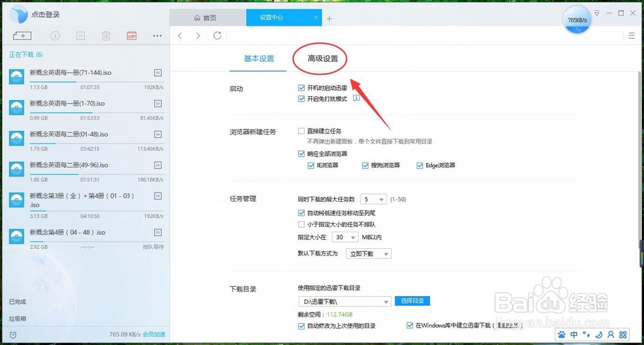Viewport: 644px width, 345px height.
Task: Pause 新概念英语每二册(01-48).iso download
Action: pos(158,134)
